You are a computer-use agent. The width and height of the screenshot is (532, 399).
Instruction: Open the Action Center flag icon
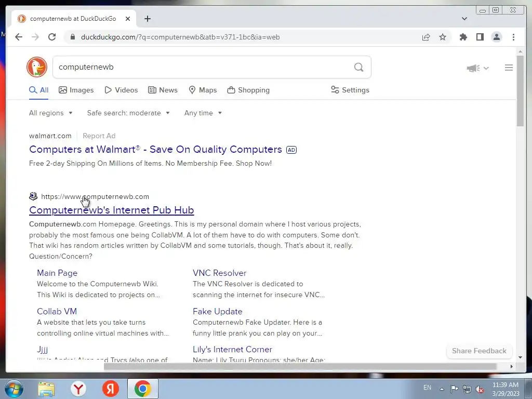454,389
